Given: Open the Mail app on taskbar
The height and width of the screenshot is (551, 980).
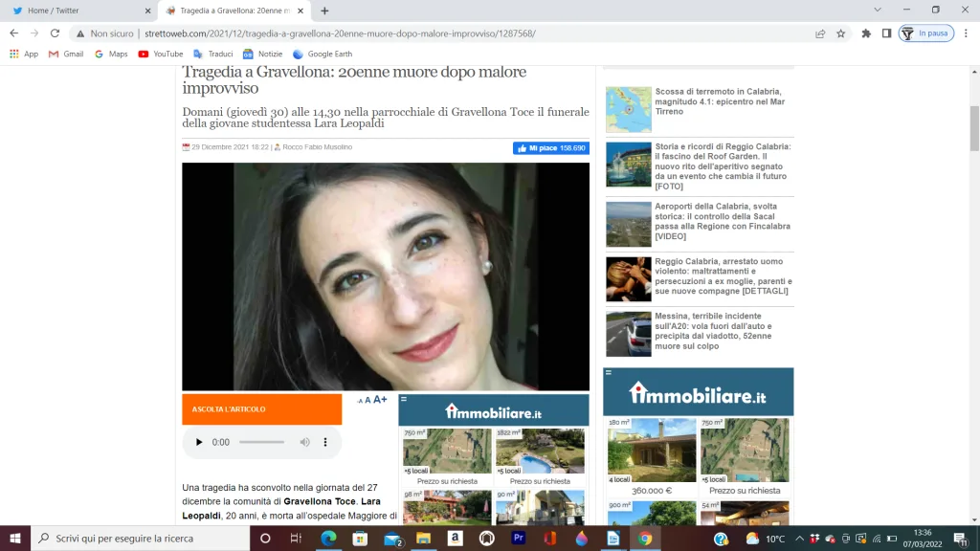Looking at the screenshot, I should (x=392, y=538).
